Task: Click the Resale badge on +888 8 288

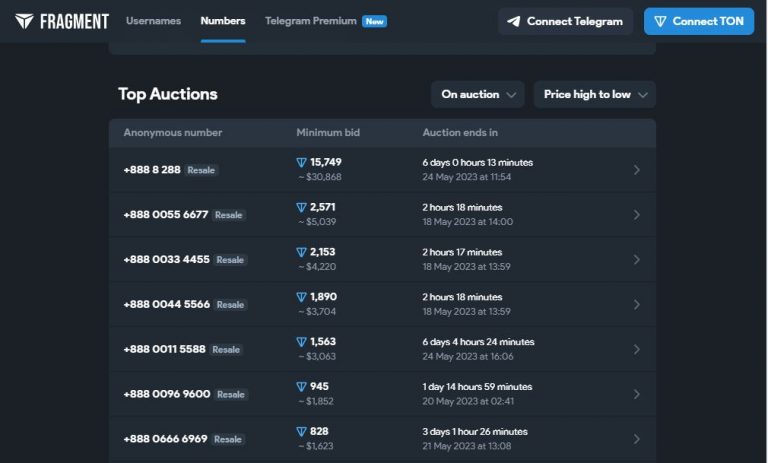Action: 201,170
